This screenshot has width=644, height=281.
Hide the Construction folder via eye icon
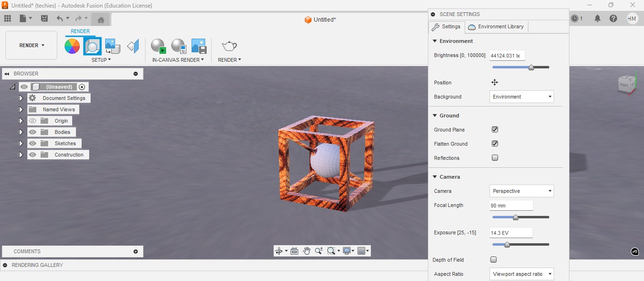coord(33,155)
